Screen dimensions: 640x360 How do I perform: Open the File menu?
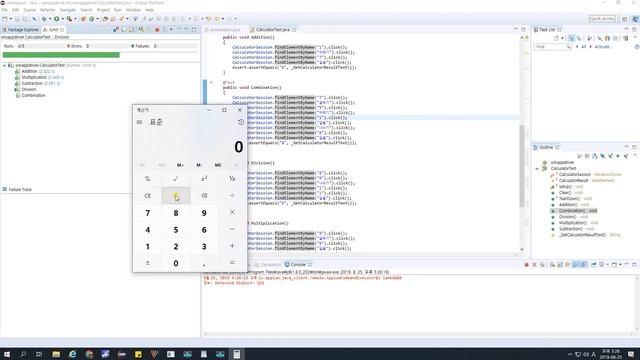coord(4,10)
